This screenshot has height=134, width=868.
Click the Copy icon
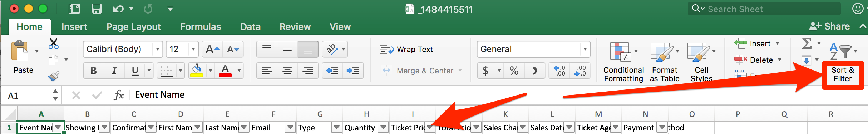tap(54, 60)
